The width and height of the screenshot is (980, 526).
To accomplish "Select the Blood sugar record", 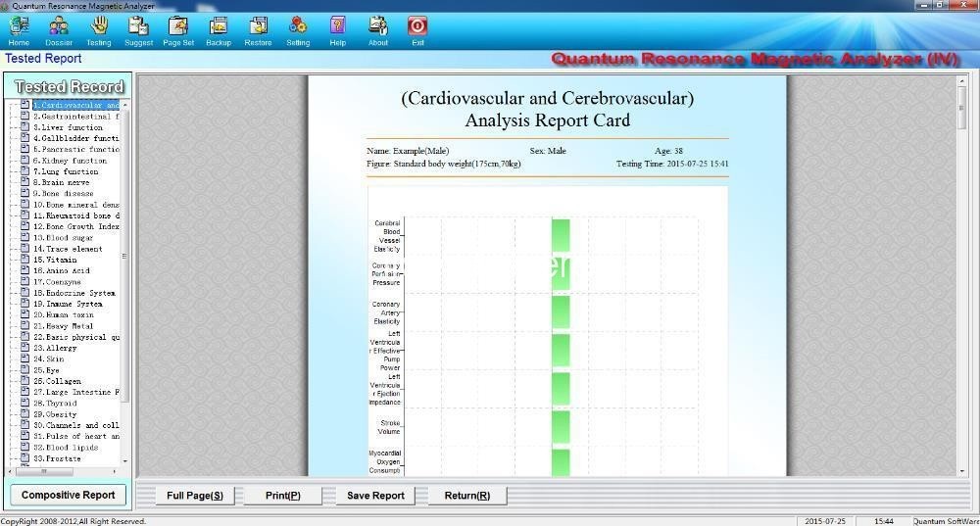I will coord(63,238).
